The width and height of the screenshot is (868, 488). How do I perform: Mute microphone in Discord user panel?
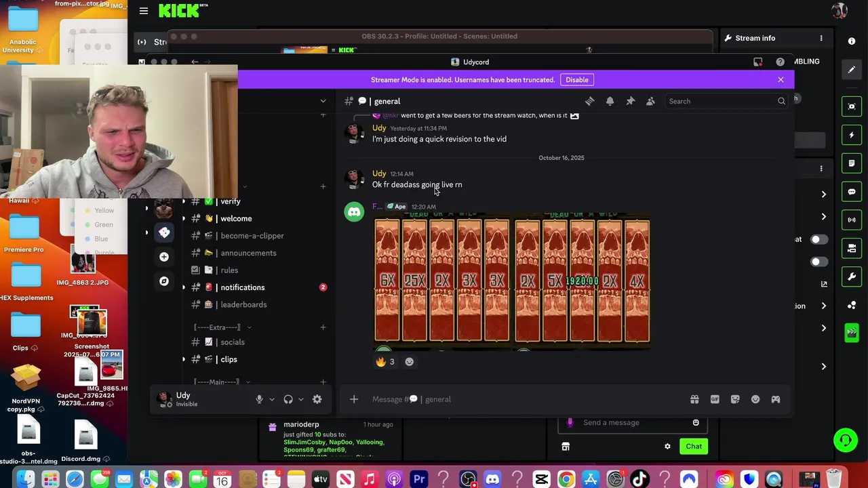(259, 399)
